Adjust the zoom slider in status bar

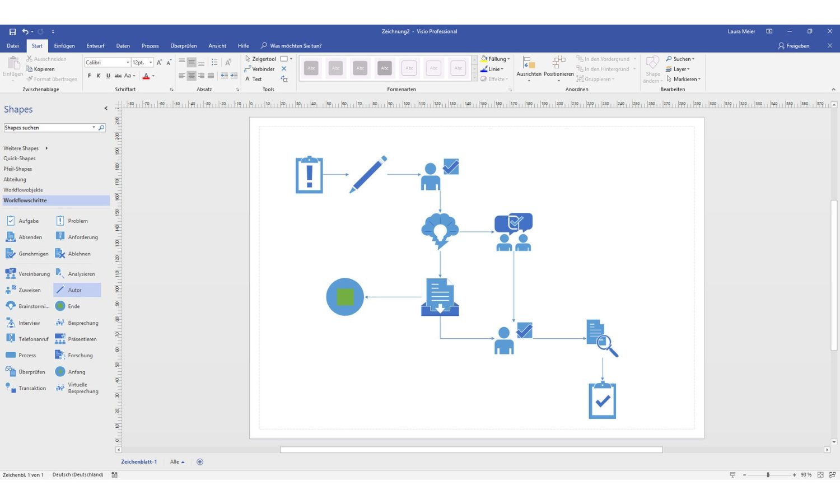(x=768, y=475)
